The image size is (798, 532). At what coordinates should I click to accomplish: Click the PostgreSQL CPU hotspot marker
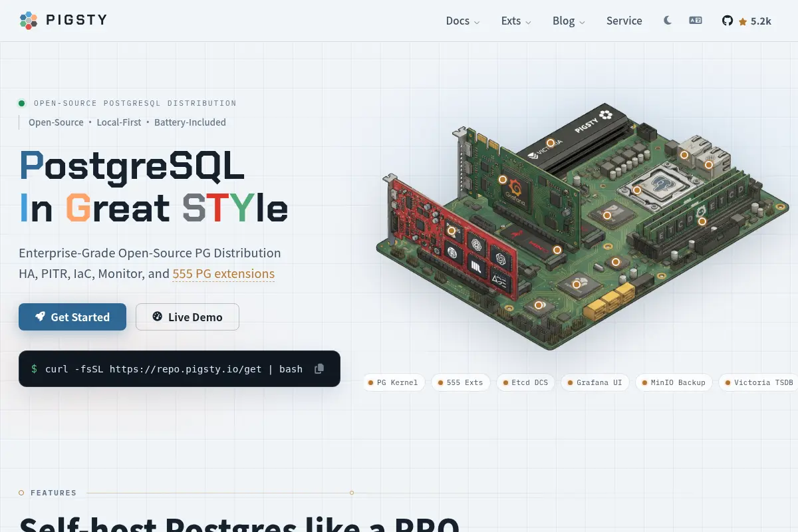pyautogui.click(x=636, y=190)
